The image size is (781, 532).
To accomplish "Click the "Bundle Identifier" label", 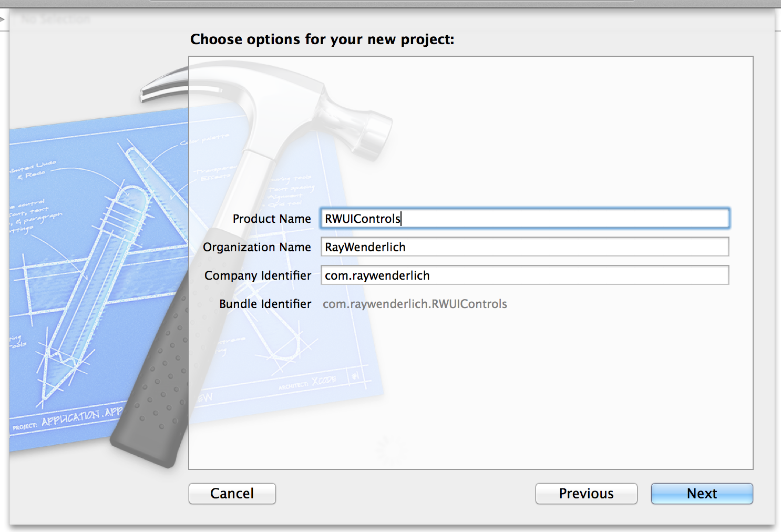I will tap(265, 304).
